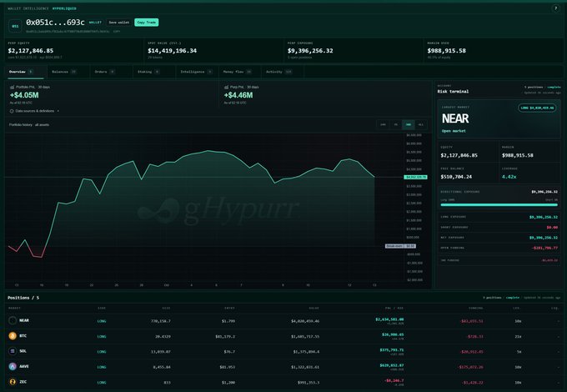Copy the full wallet address
This screenshot has width=567, height=392.
coord(117,32)
